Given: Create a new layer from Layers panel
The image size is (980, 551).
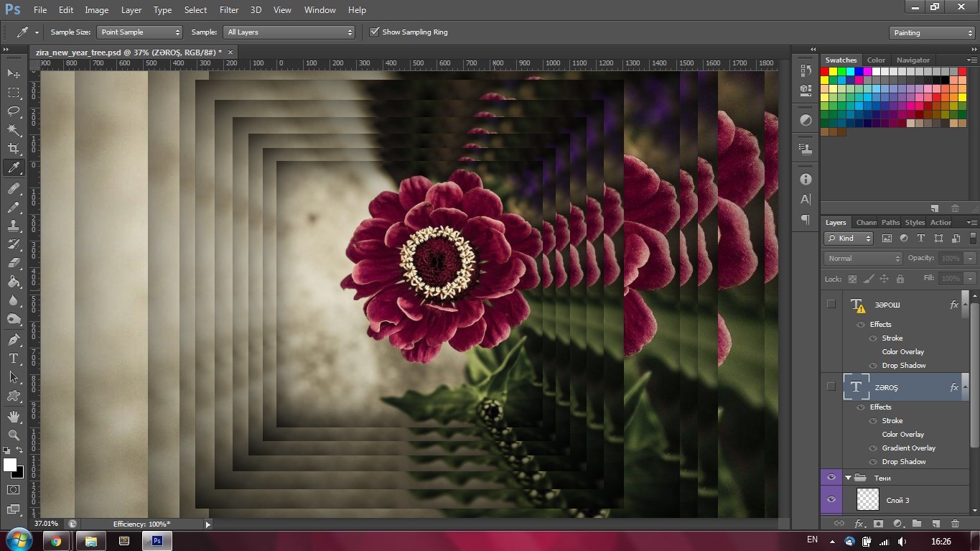Looking at the screenshot, I should 936,524.
